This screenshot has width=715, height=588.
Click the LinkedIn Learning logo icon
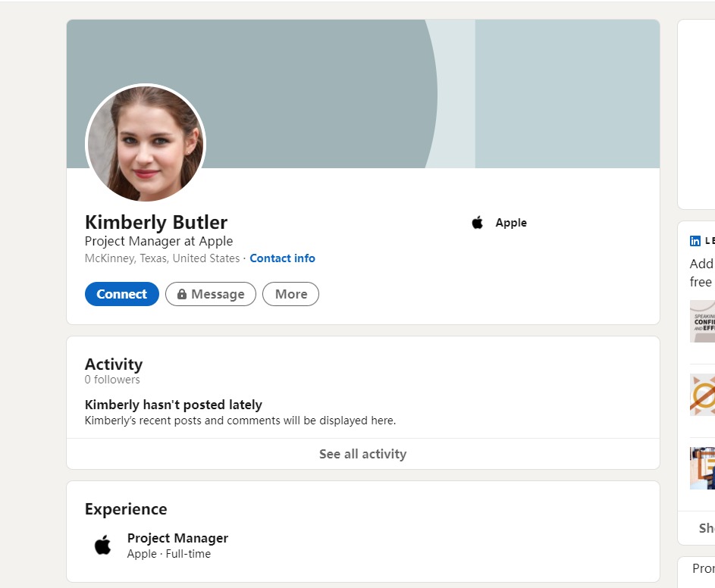(x=695, y=241)
